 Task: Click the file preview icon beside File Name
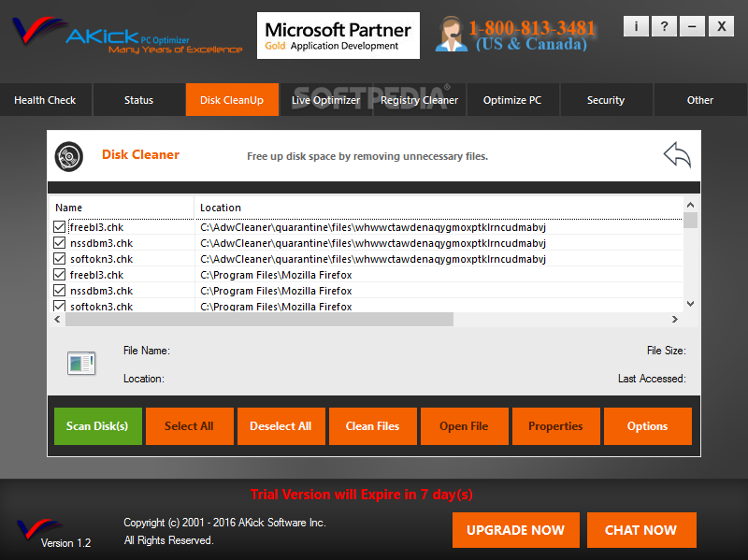pos(81,364)
